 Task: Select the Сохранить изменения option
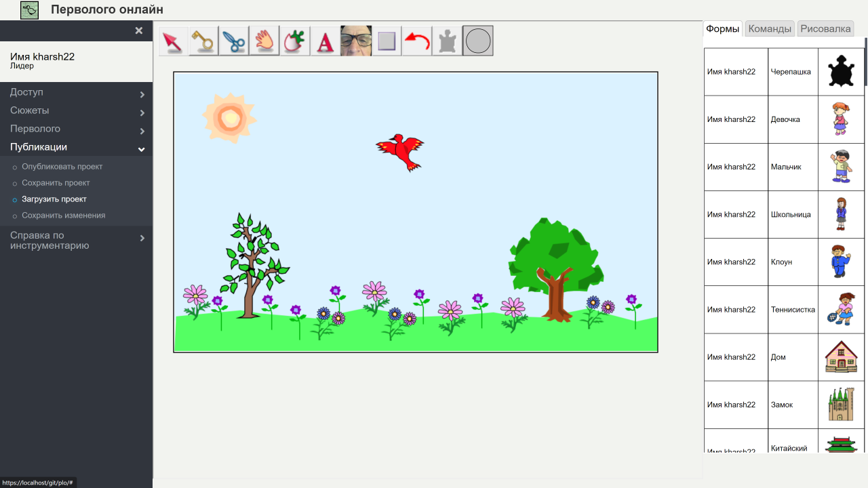tap(63, 216)
